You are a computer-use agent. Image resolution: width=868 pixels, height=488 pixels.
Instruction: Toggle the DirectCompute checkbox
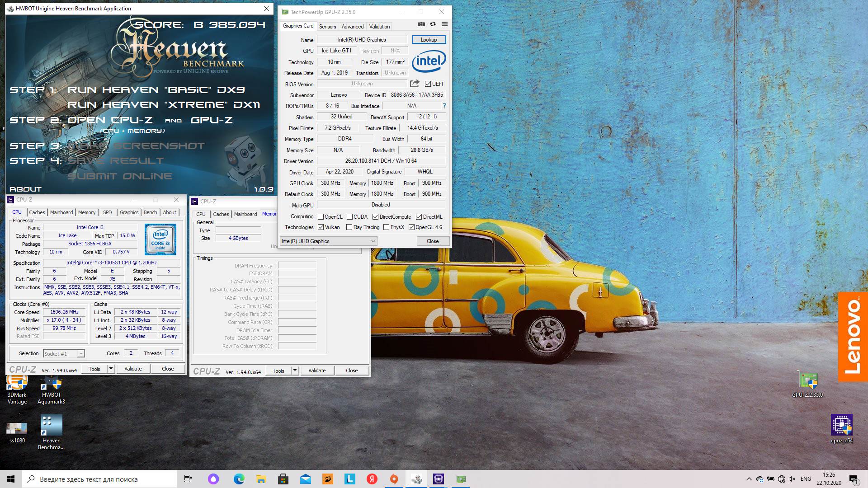pyautogui.click(x=375, y=217)
